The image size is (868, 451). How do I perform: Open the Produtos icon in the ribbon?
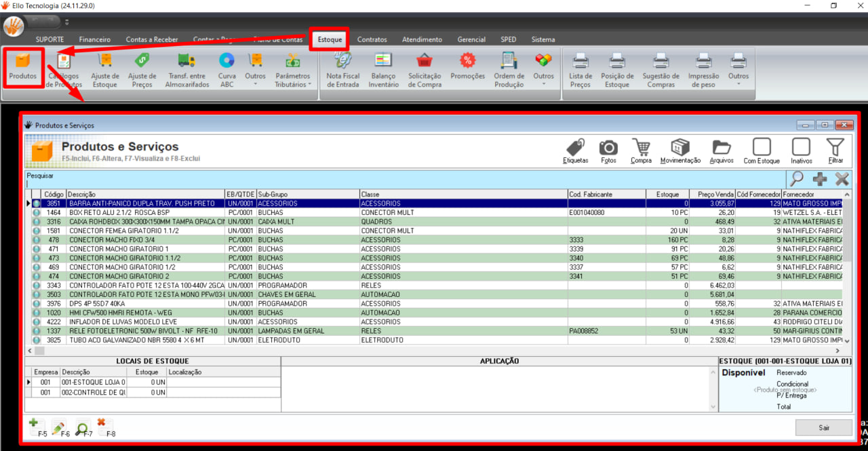(23, 67)
